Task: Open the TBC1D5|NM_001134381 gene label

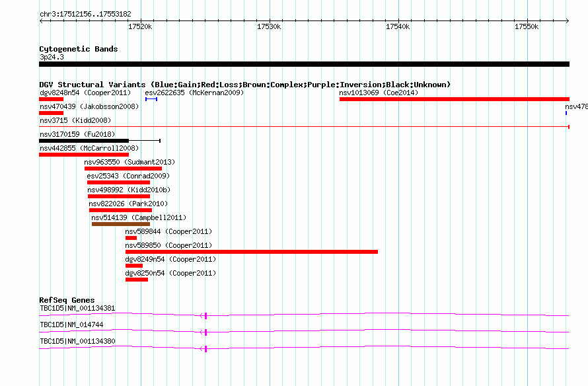Action: pyautogui.click(x=77, y=309)
